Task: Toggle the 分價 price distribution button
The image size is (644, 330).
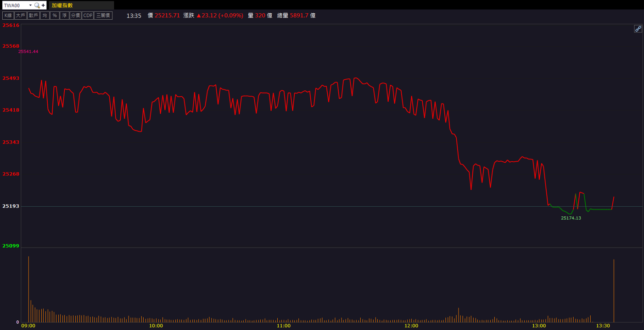Action: [x=76, y=16]
